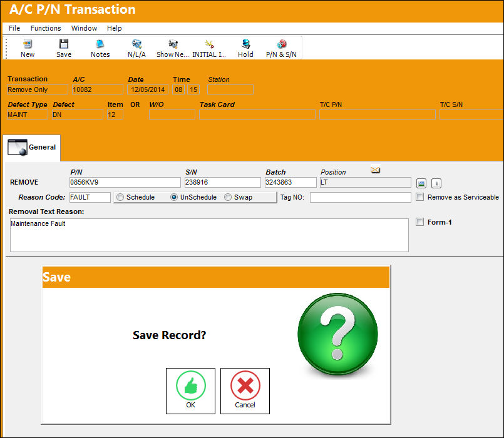Select the Schedule radio button
Viewport: 504px width, 438px height.
[120, 197]
